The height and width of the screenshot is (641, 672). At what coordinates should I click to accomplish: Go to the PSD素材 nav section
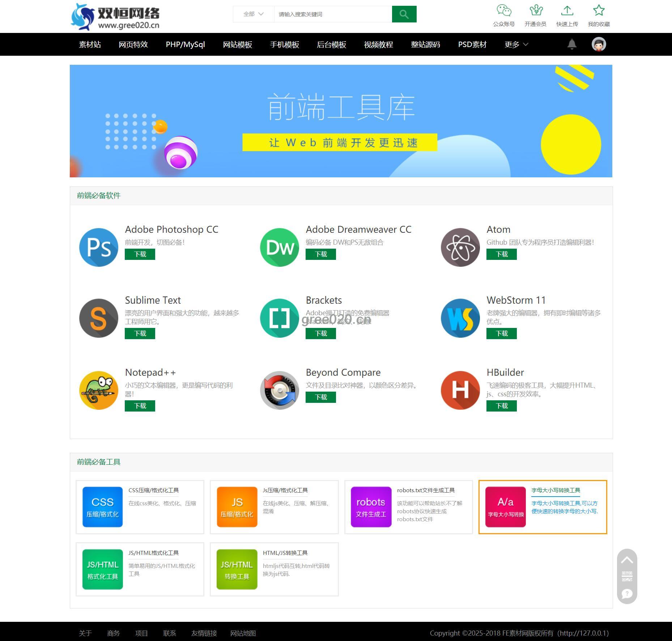point(472,45)
